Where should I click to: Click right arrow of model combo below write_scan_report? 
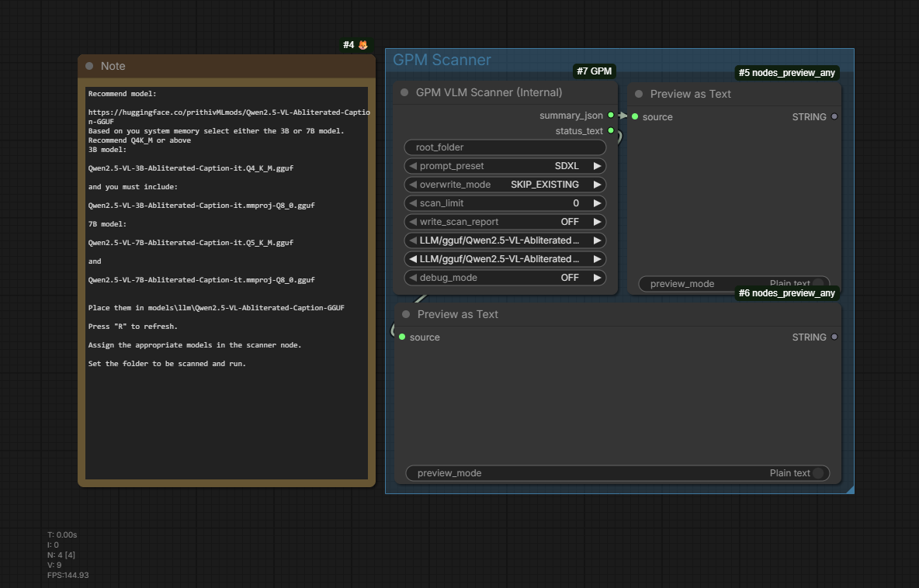pos(597,240)
